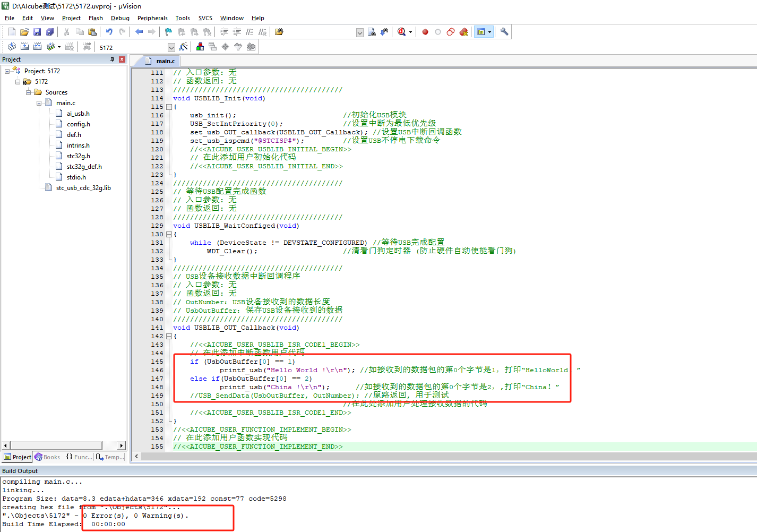Open the Pack Installer icon

pos(251,47)
